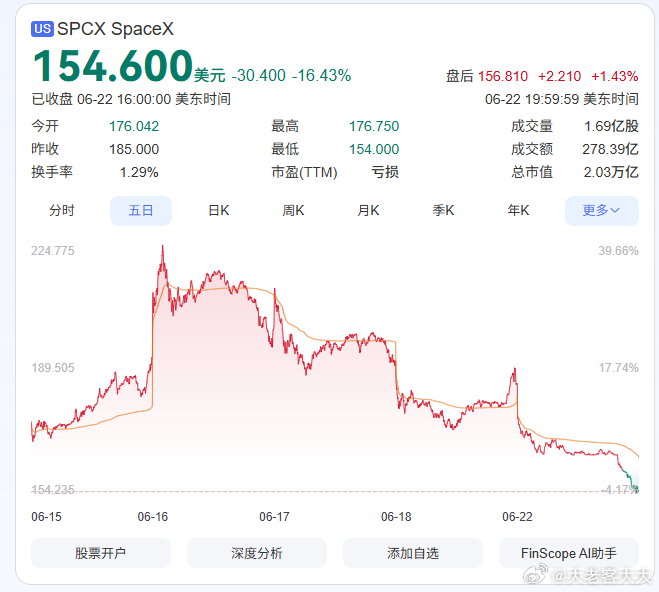
Task: Click the 换手率 value 1.29%
Action: (x=139, y=172)
